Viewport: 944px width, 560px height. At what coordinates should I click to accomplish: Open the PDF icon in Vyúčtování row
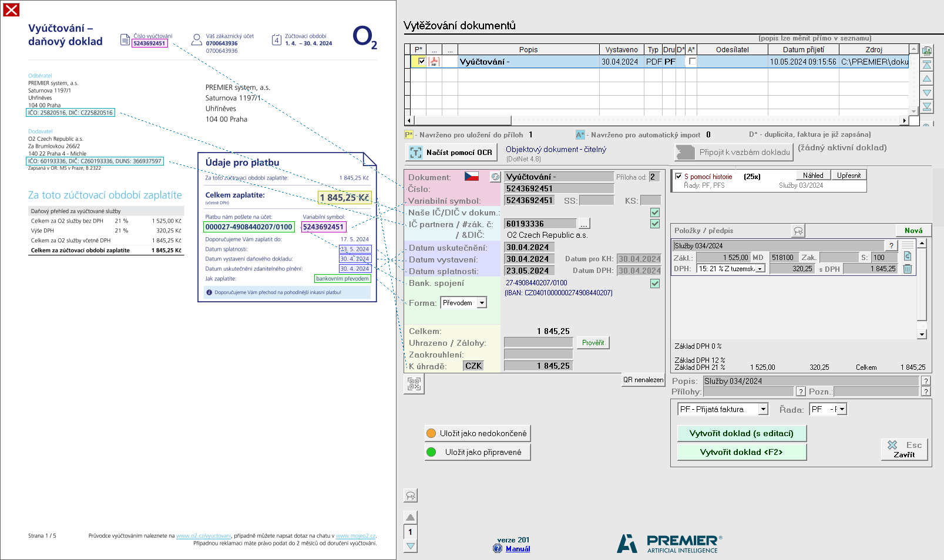pos(434,62)
